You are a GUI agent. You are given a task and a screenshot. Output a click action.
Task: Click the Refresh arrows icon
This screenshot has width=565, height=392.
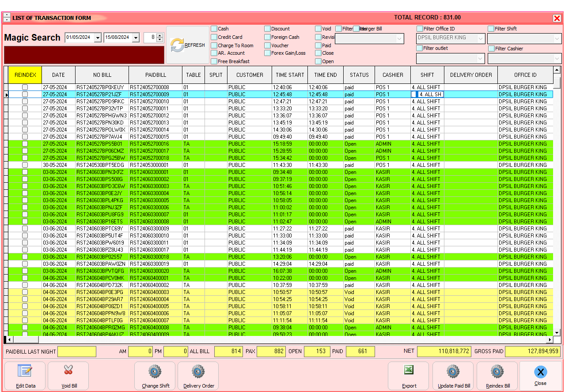[177, 45]
